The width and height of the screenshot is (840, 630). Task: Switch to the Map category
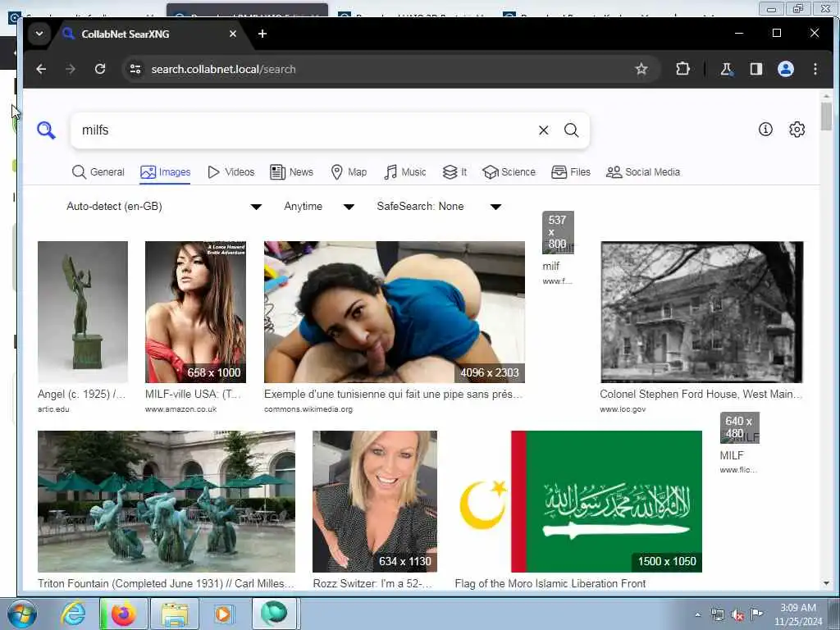click(349, 172)
